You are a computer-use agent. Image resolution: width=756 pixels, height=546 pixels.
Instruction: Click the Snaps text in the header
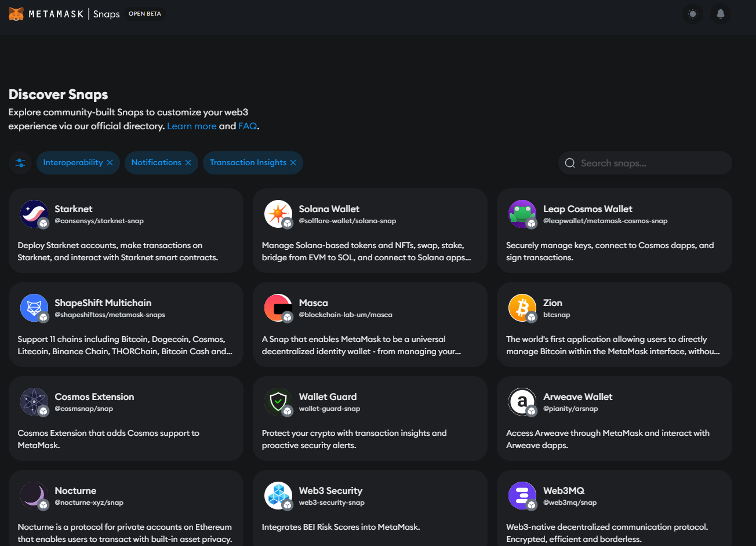pos(107,14)
